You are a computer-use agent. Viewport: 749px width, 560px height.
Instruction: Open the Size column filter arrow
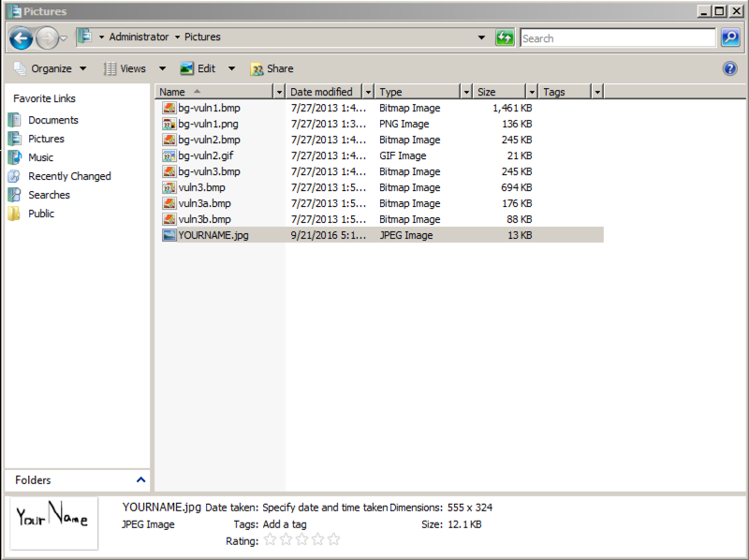click(x=532, y=91)
